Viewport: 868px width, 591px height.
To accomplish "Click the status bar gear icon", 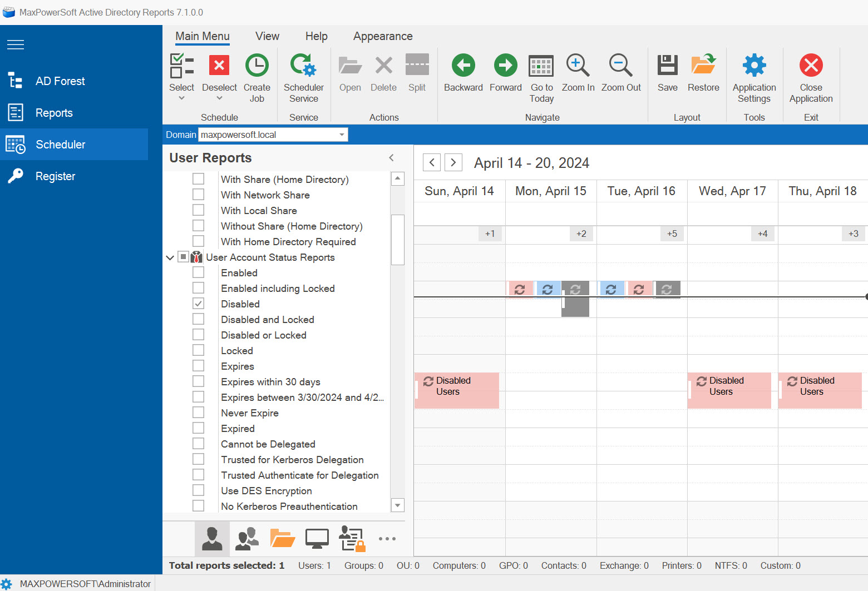I will pyautogui.click(x=7, y=584).
